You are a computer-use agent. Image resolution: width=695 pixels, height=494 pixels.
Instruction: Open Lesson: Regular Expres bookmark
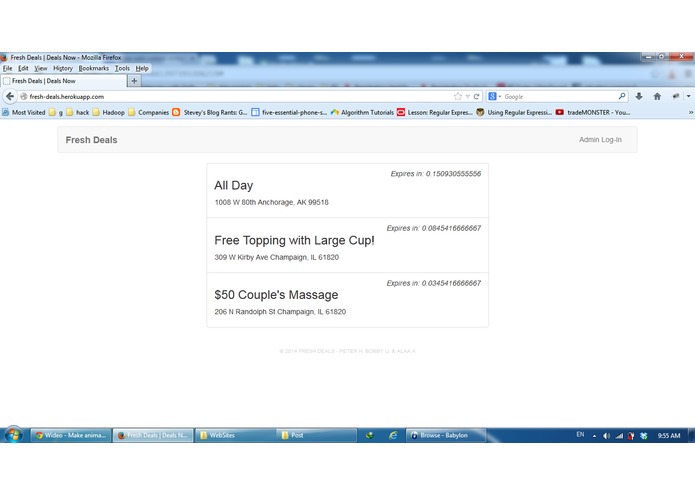(x=435, y=113)
